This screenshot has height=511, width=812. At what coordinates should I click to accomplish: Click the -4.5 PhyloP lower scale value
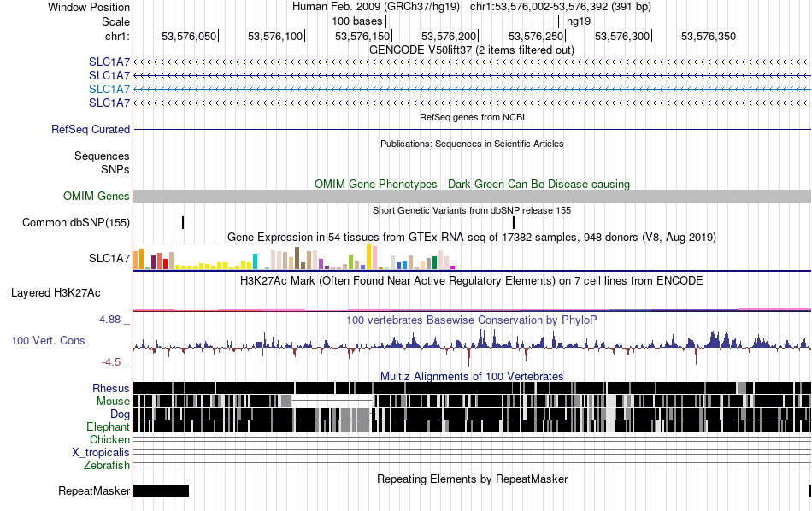111,362
